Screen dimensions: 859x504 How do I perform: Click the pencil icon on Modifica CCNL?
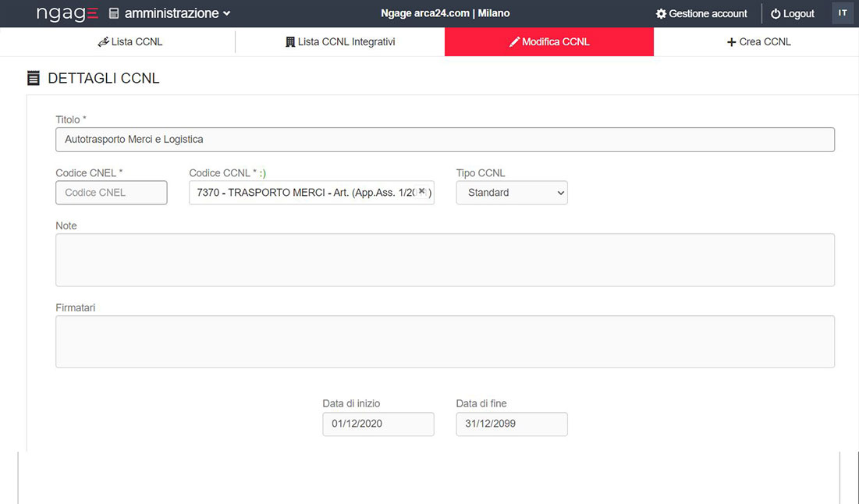514,42
